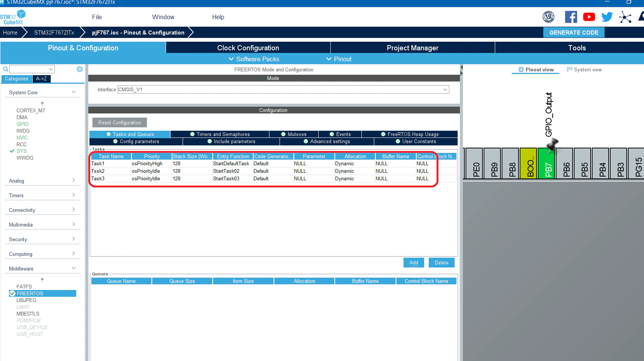The image size is (644, 361).
Task: Open the Window menu
Action: pos(163,17)
